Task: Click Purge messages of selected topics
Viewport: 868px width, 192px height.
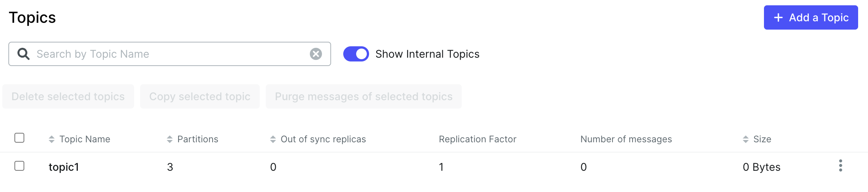Action: [x=363, y=96]
